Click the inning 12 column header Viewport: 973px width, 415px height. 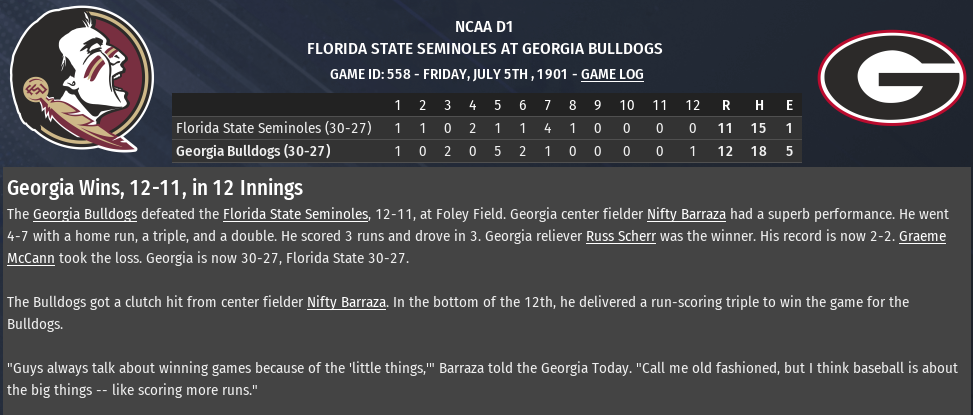click(x=693, y=105)
